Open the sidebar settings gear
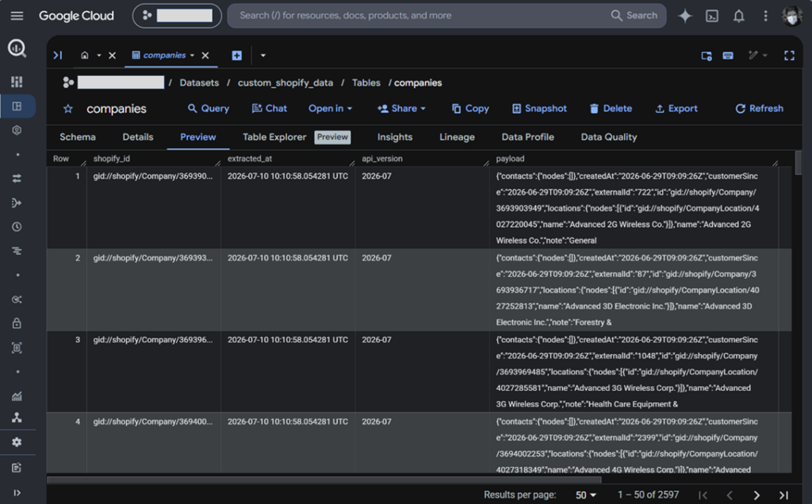Viewport: 812px width, 504px height. (17, 442)
